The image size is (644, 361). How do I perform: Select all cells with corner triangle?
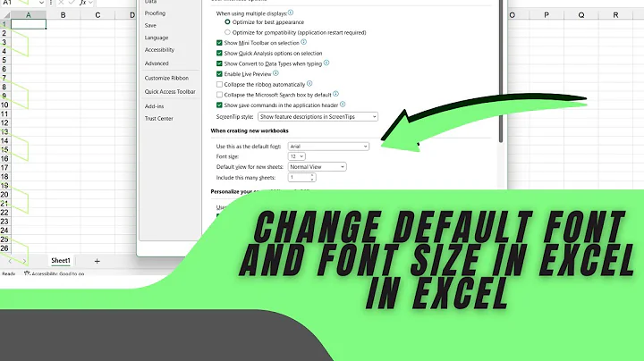(x=6, y=15)
